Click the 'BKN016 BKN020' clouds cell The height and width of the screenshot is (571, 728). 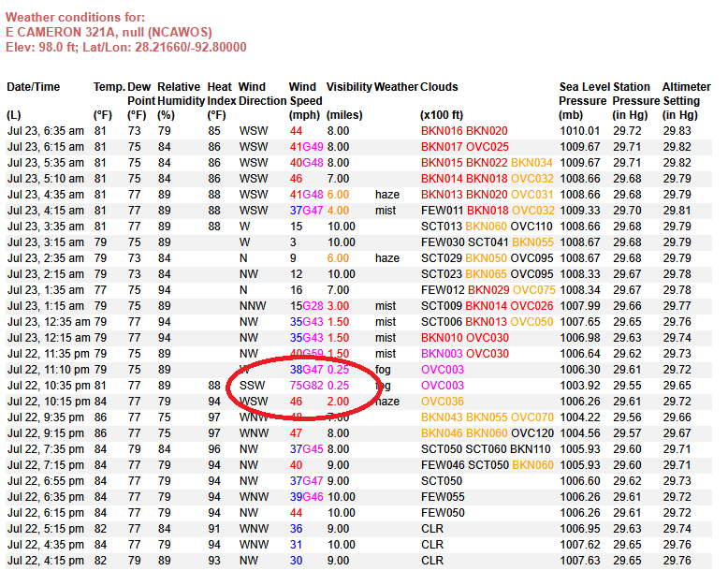point(464,131)
